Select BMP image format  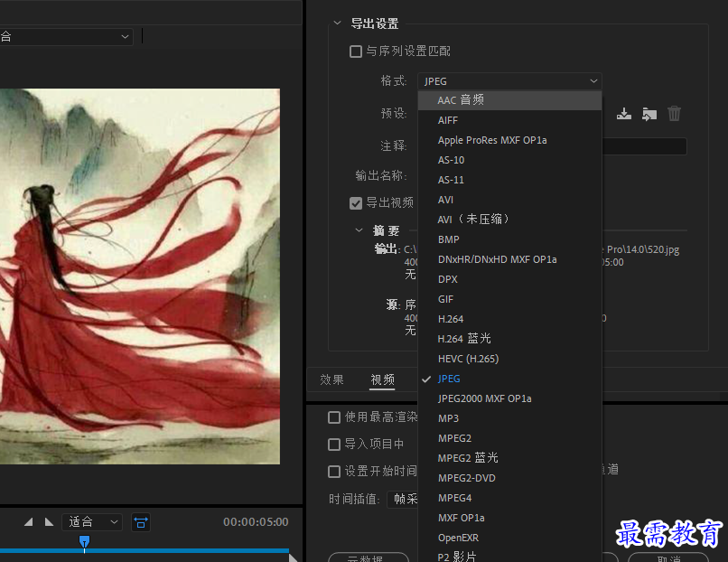pyautogui.click(x=509, y=239)
